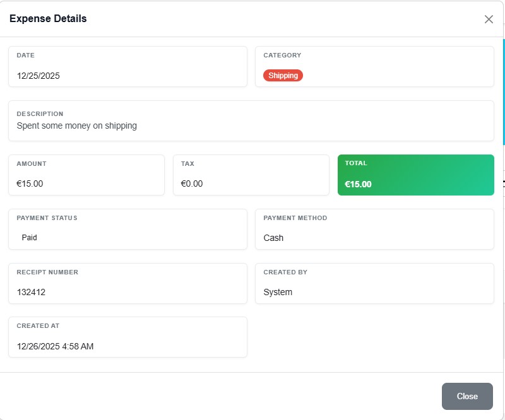Select the €15.00 total value text
This screenshot has width=505, height=420.
click(358, 184)
